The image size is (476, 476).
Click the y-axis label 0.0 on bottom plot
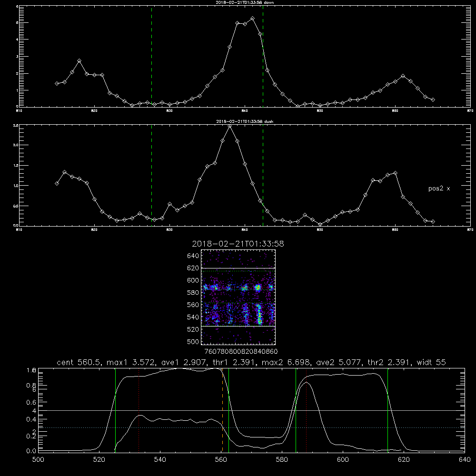click(x=31, y=451)
